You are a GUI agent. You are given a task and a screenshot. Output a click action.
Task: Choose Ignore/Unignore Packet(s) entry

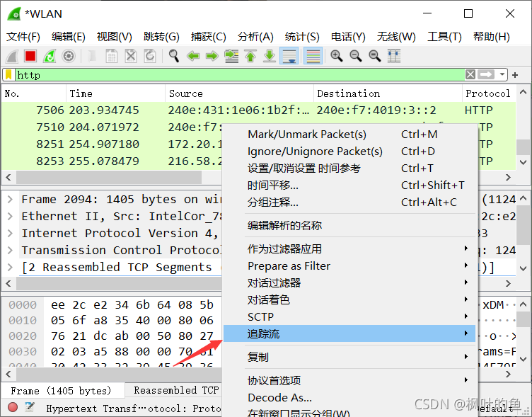click(x=349, y=152)
